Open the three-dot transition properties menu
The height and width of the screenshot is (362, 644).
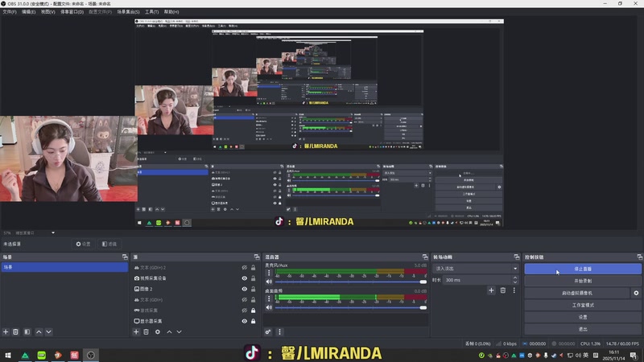click(514, 290)
